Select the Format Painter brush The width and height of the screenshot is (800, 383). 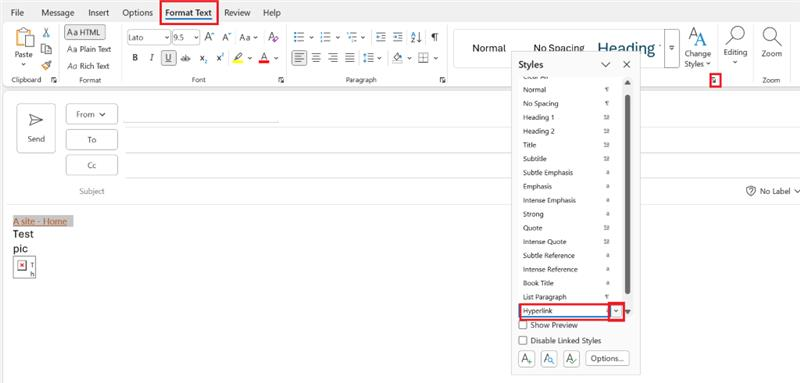pos(46,65)
